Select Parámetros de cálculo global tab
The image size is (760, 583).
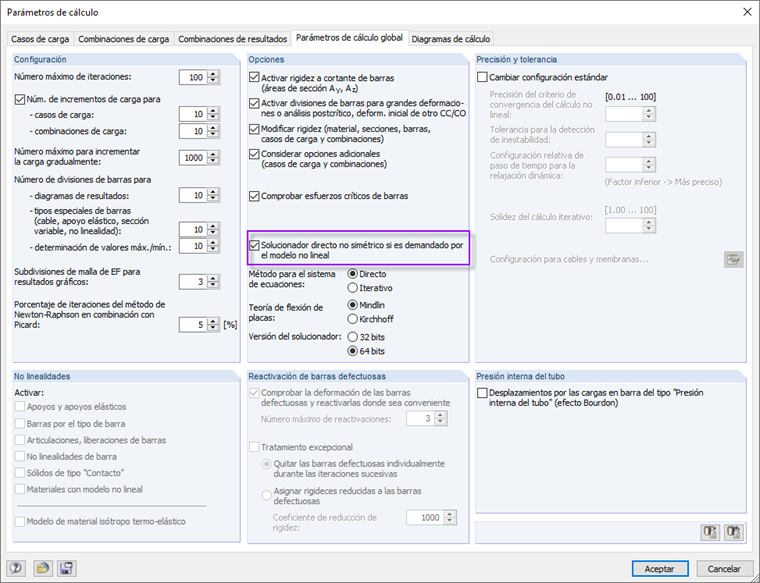click(x=349, y=37)
